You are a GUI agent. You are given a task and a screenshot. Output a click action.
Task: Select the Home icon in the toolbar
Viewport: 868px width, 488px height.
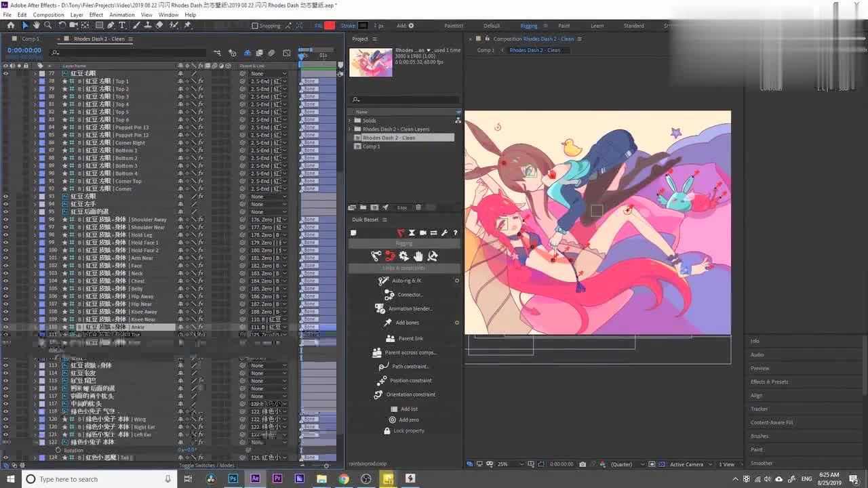pyautogui.click(x=10, y=25)
